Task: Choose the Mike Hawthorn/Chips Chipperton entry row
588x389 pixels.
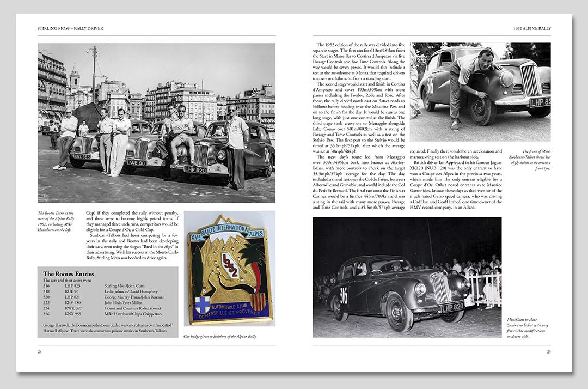Action: [x=103, y=314]
